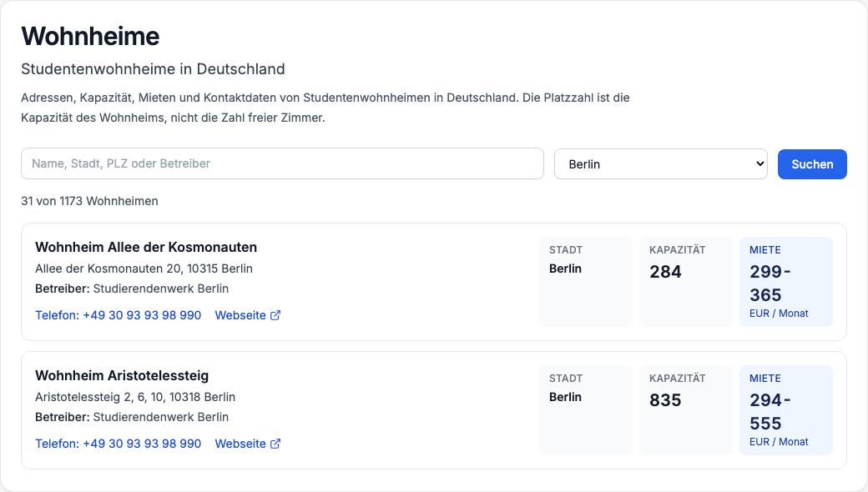Click Stadt value Berlin in Kosmonauten card
This screenshot has width=868, height=492.
pyautogui.click(x=565, y=269)
